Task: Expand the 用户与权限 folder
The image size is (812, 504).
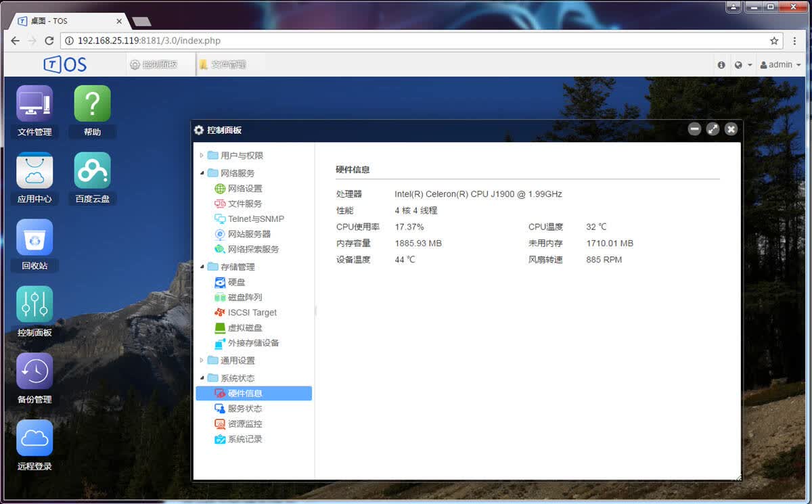Action: [202, 156]
